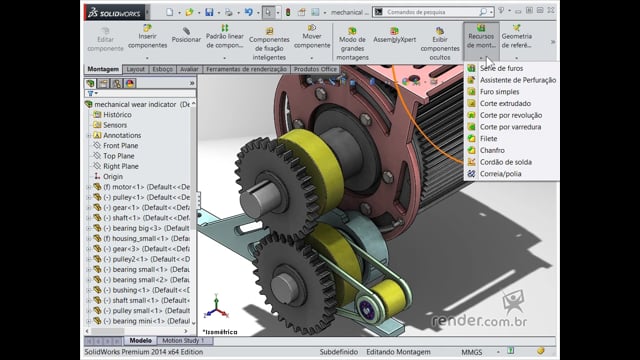
Task: Click the Undo arrow icon
Action: 249,12
